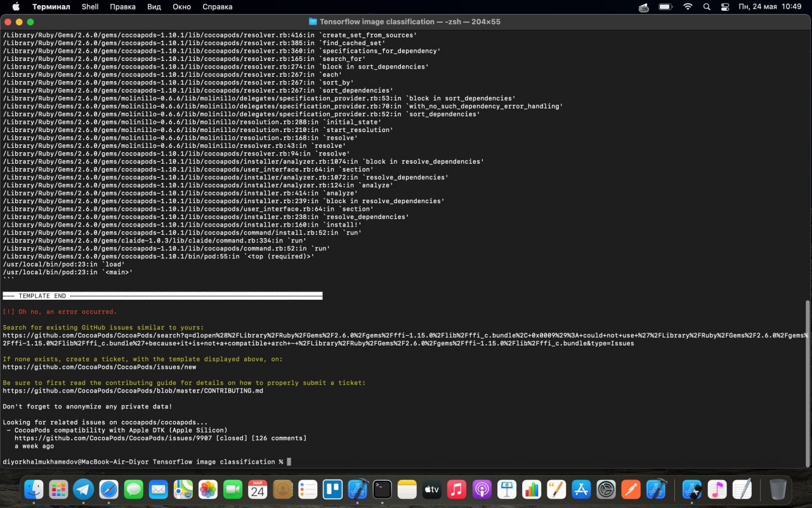Open Music from the Dock
The height and width of the screenshot is (508, 812).
click(x=457, y=489)
